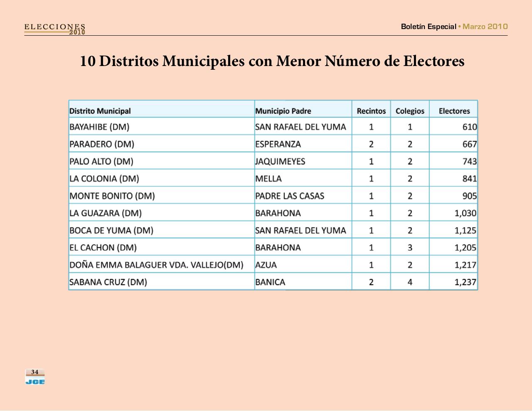Click the 'Boletín Especial' header text

[428, 27]
